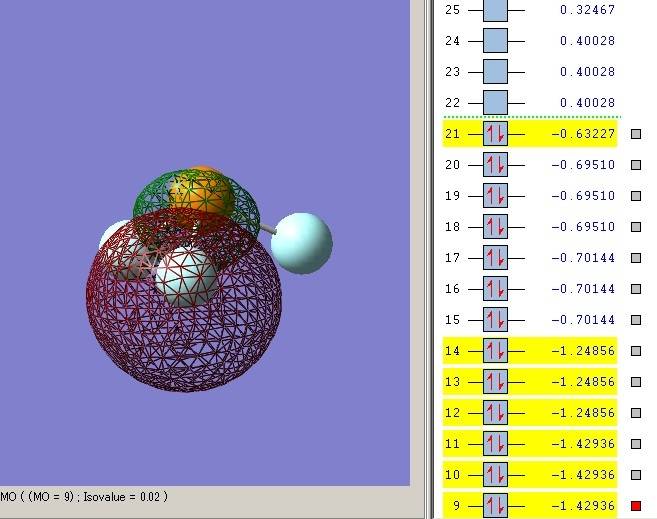Select occupied orbital box 9

(495, 506)
